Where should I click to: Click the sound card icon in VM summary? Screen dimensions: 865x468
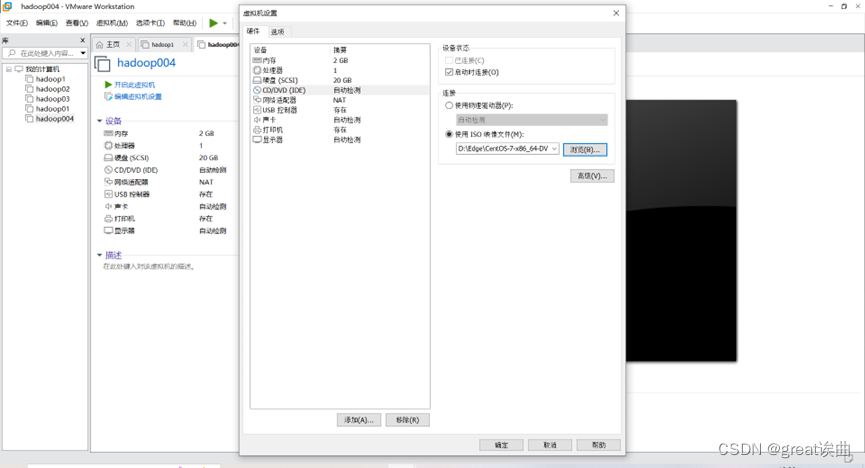click(108, 206)
